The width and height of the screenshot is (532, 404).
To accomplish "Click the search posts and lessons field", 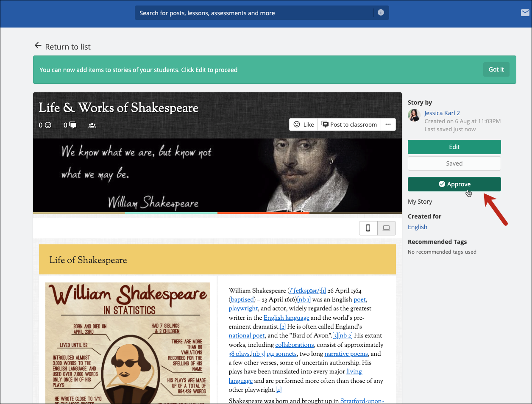I will tap(254, 13).
